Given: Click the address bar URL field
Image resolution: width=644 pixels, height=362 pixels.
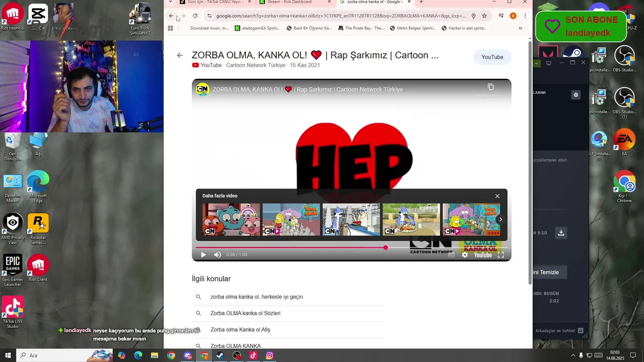Looking at the screenshot, I should [341, 16].
